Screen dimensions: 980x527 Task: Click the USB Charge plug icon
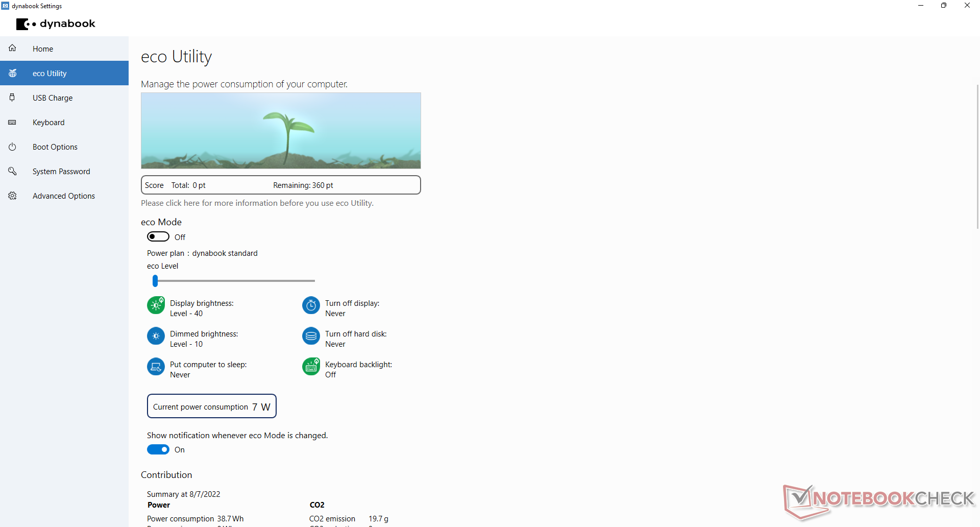coord(12,98)
